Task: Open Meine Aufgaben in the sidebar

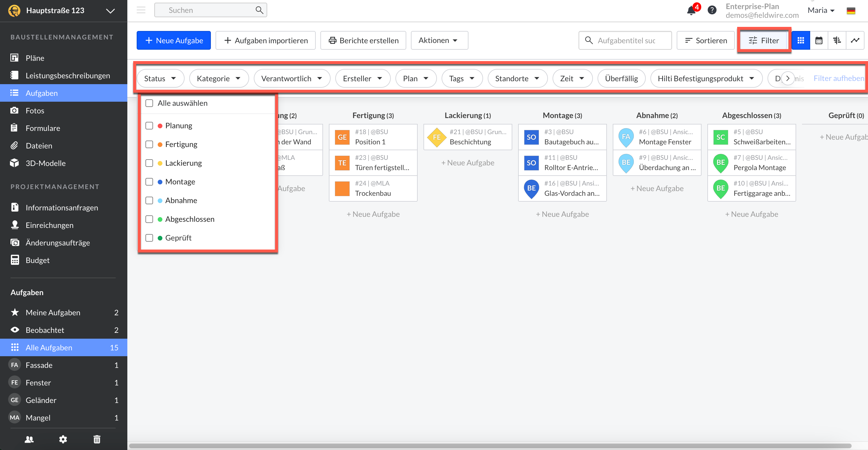Action: [64, 312]
